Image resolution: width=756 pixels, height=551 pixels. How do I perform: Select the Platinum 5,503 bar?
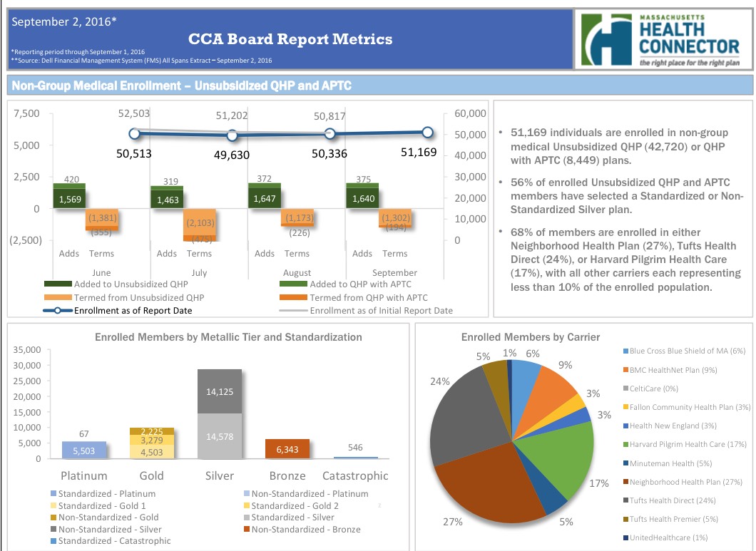pos(83,450)
